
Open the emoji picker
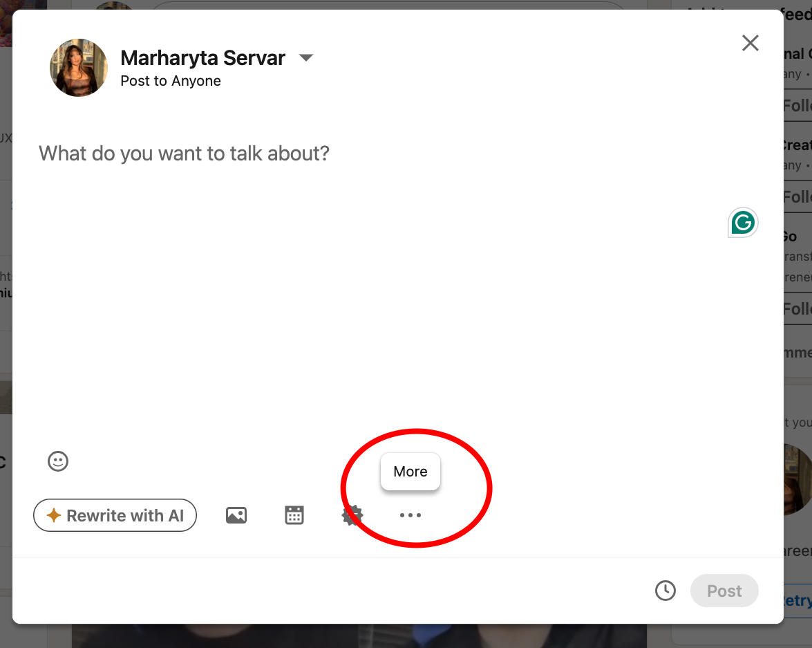coord(58,461)
